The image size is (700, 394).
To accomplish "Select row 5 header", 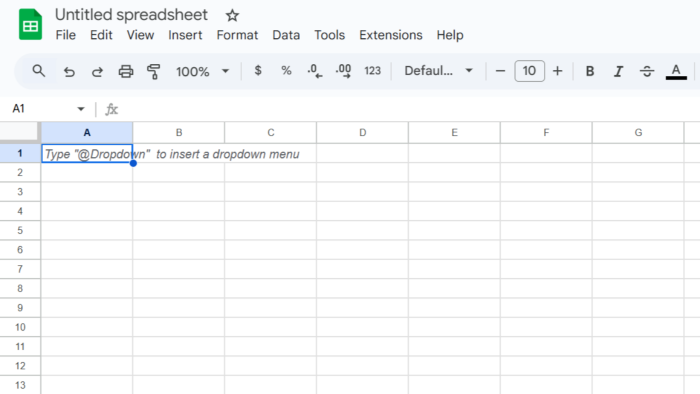I will (x=20, y=231).
